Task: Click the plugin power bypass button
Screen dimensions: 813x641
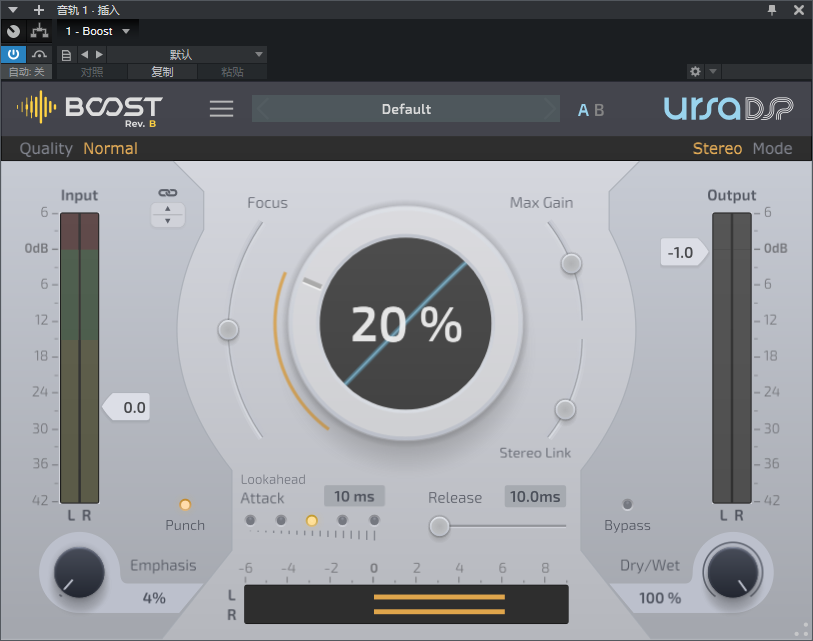Action: click(x=13, y=54)
